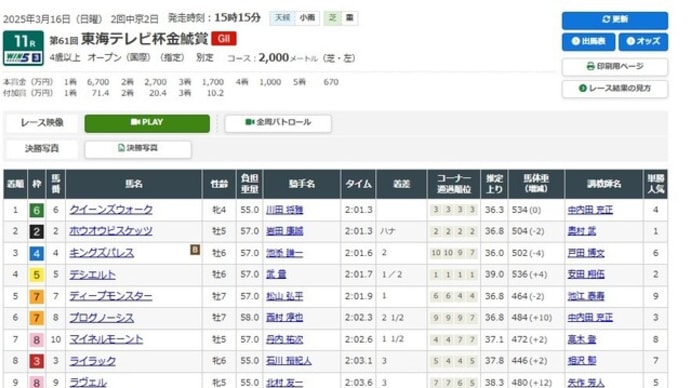Open horse クイーンズウォーク details

tap(111, 209)
